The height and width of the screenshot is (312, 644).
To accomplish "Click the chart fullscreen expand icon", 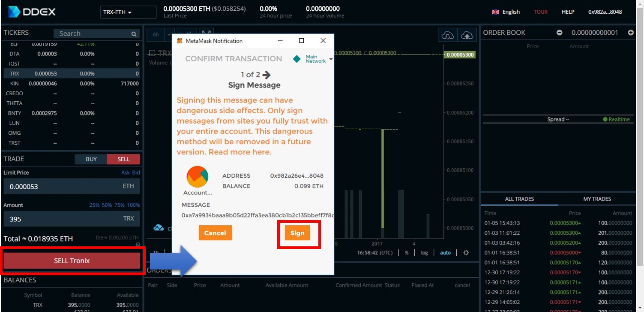I will 207,34.
